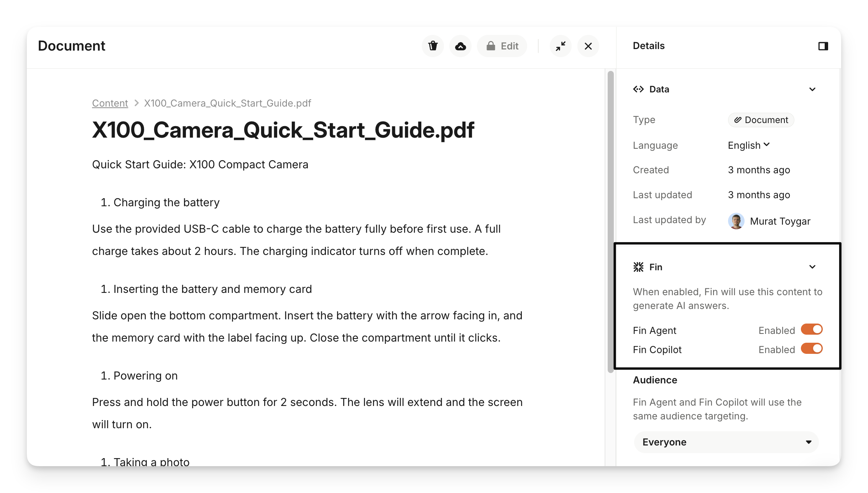Click the trash delete icon
Screen dimensions: 868x493
click(433, 46)
